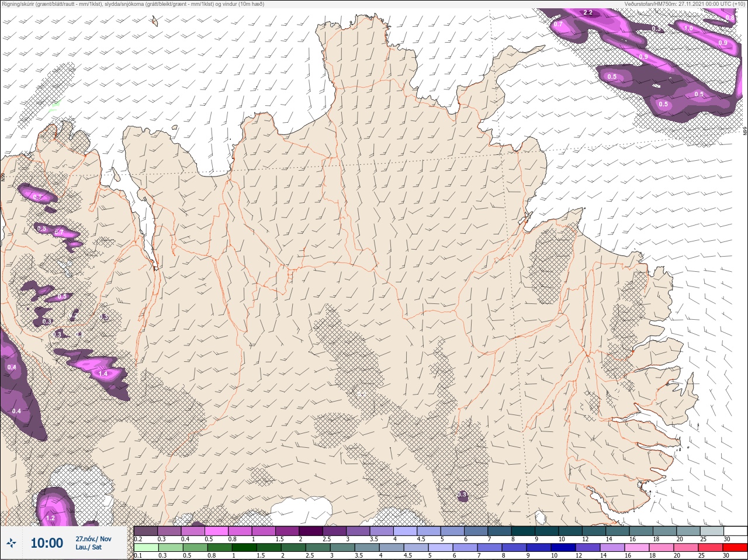Click the 1.2 precipitation value label
The height and width of the screenshot is (560, 748).
[50, 518]
